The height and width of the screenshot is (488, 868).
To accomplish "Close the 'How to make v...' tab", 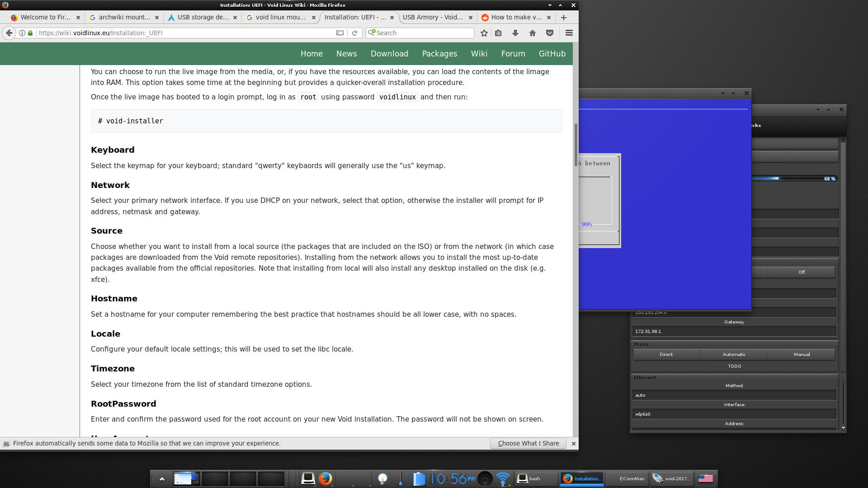I will tap(549, 18).
